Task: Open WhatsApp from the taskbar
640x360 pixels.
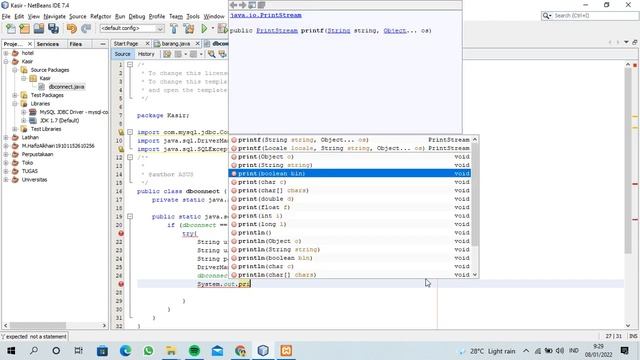Action: (148, 351)
